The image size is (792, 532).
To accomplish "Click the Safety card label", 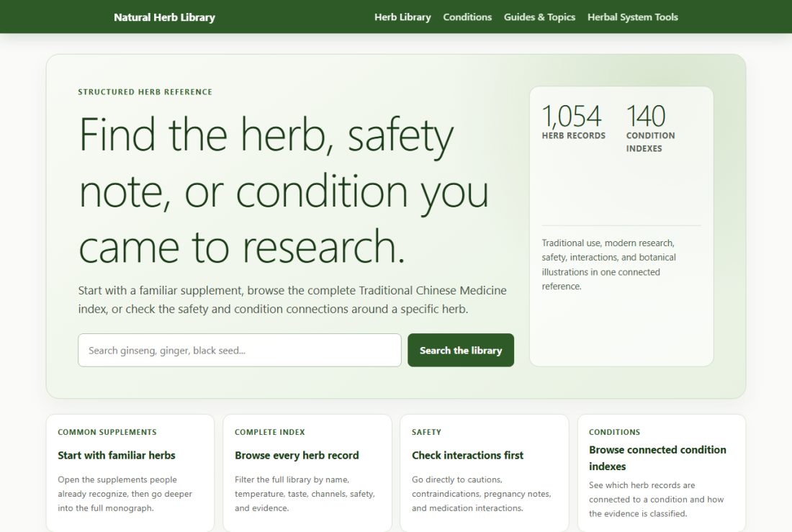I will coord(426,432).
